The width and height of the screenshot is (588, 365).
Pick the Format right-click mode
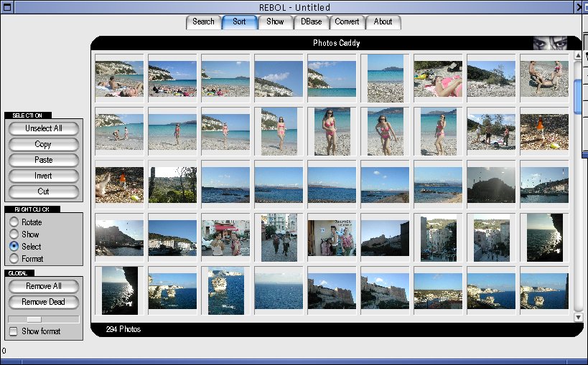pyautogui.click(x=14, y=259)
